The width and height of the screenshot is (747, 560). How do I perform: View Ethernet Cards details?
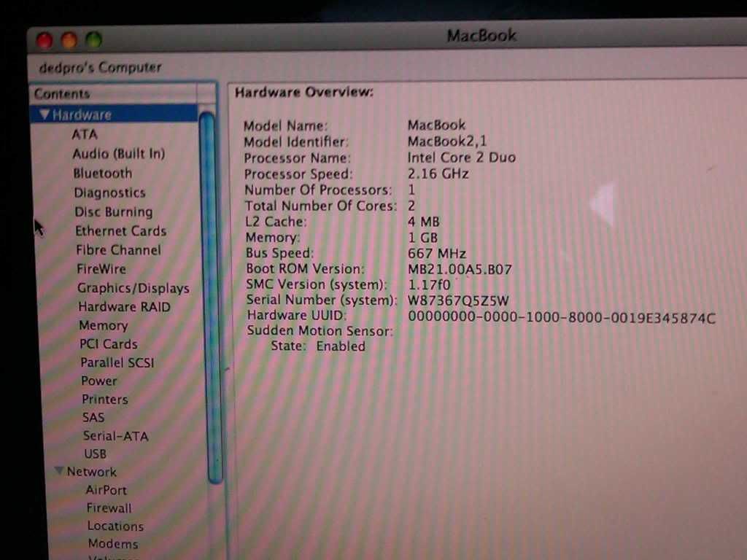pyautogui.click(x=120, y=231)
